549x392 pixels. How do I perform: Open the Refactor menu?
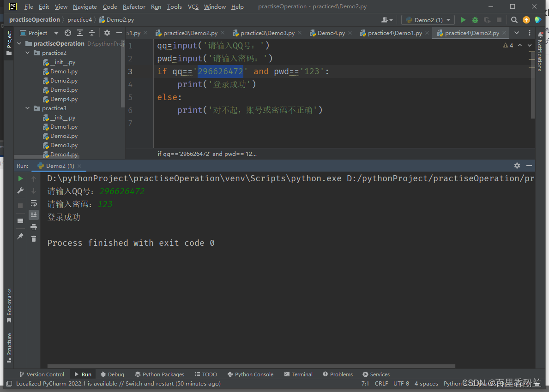134,6
